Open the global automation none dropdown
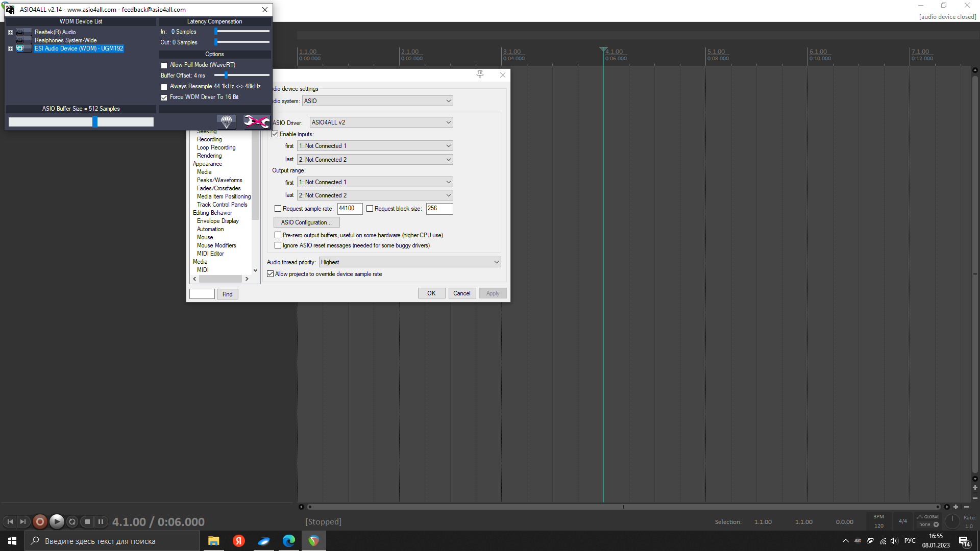This screenshot has width=980, height=551. pyautogui.click(x=928, y=524)
